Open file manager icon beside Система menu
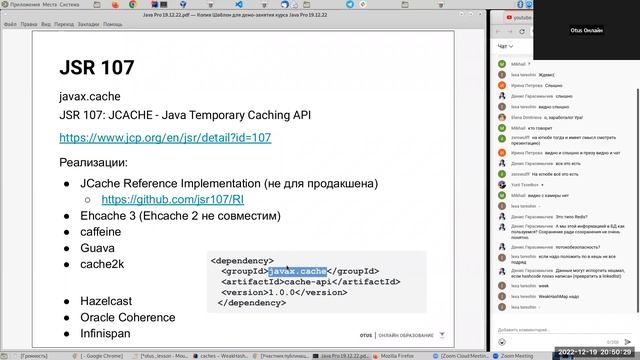The height and width of the screenshot is (360, 640). 97,4
